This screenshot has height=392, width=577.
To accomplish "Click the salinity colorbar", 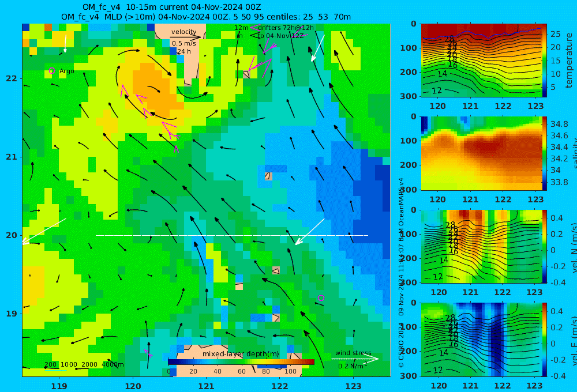I will 544,153.
